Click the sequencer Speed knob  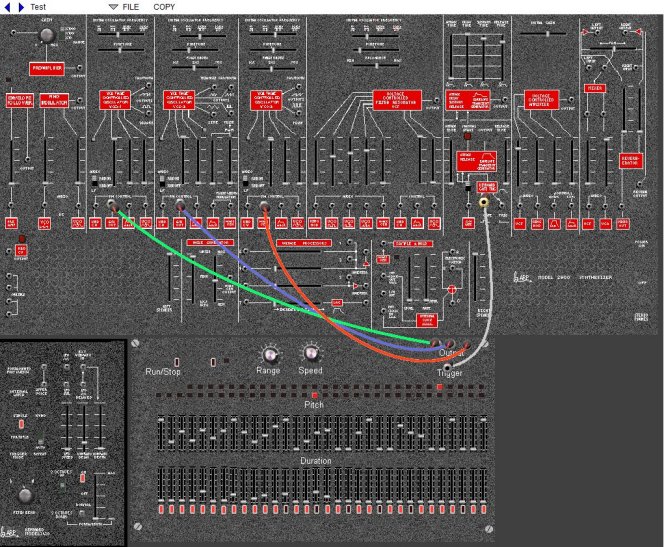(310, 354)
